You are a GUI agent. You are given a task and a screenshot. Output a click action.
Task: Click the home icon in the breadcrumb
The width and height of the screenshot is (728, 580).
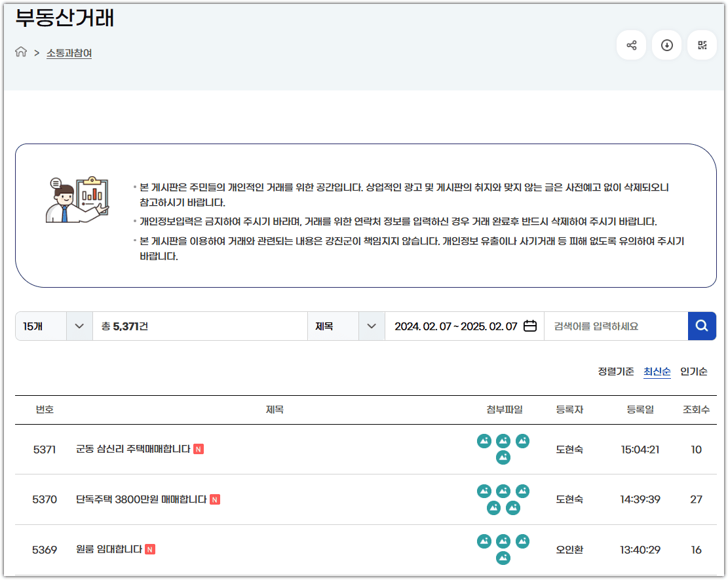(20, 52)
